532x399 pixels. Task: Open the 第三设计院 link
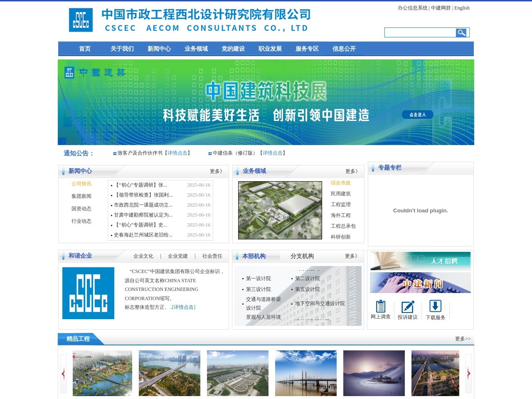[x=259, y=289]
